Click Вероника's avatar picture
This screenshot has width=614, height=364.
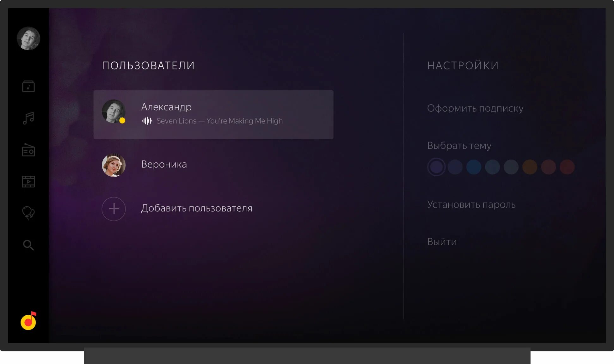point(114,165)
